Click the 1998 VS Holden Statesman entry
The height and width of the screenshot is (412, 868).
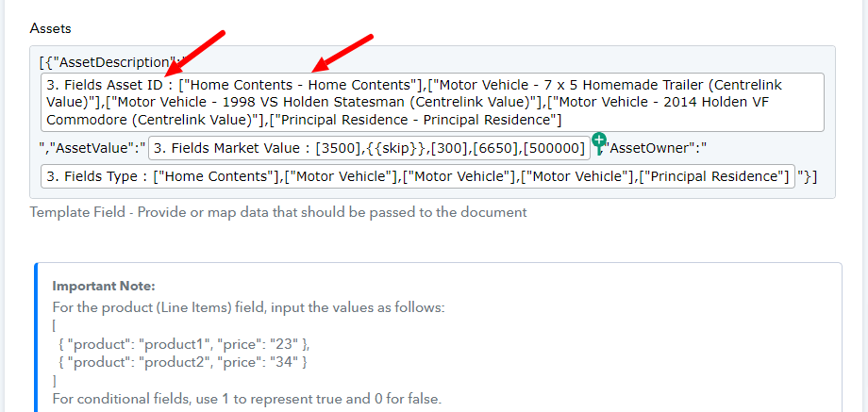tap(322, 103)
